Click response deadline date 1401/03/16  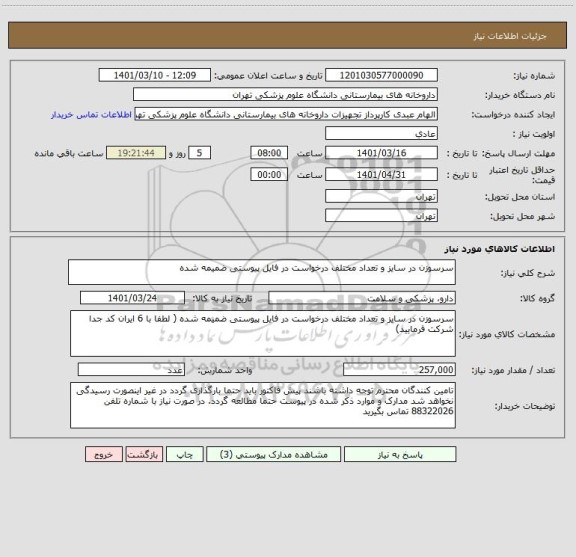pyautogui.click(x=381, y=153)
